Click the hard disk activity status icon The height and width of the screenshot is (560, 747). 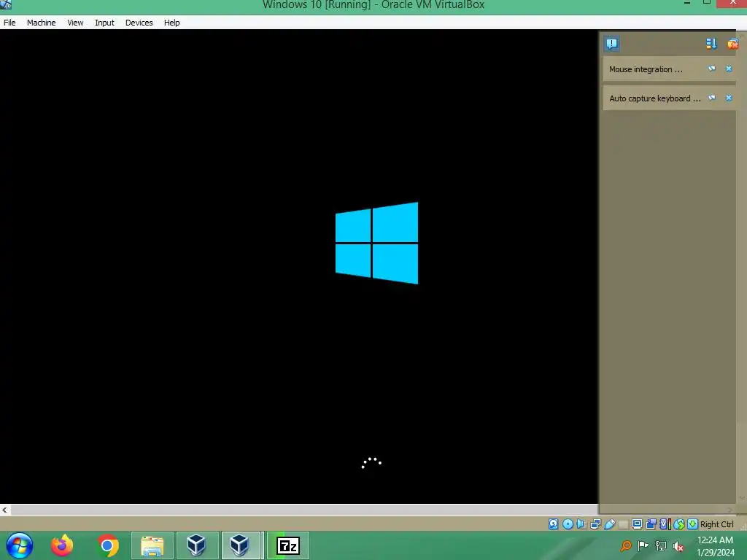point(553,524)
